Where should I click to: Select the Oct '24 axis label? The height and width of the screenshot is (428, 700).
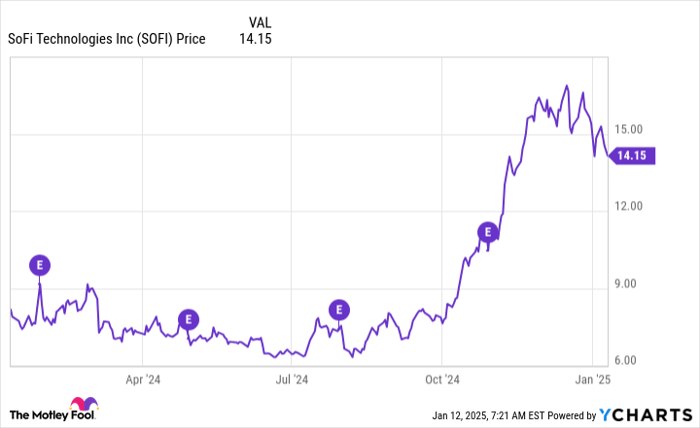pos(441,379)
